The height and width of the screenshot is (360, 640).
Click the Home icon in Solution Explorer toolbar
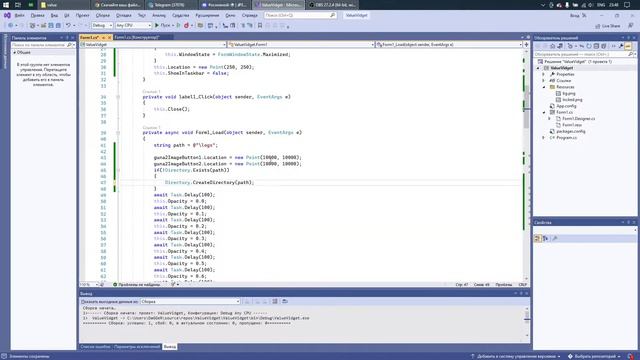pyautogui.click(x=553, y=46)
